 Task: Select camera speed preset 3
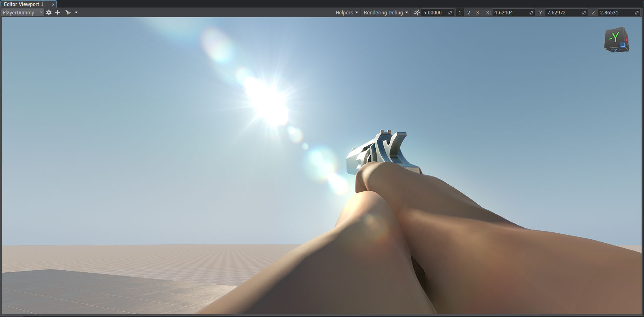477,12
